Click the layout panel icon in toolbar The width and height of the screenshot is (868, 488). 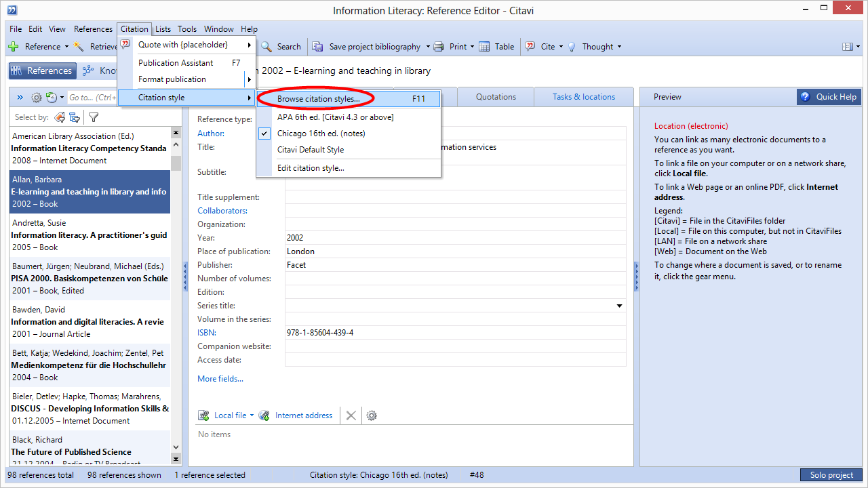(847, 47)
